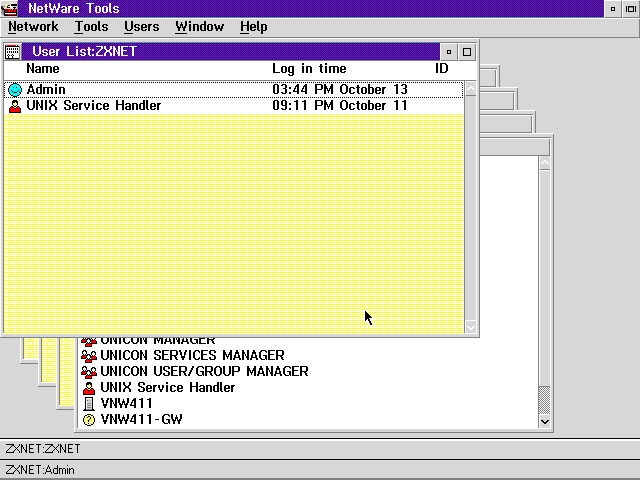Image resolution: width=640 pixels, height=480 pixels.
Task: Click the ZXNET:Admin status bar entry
Action: tap(40, 470)
